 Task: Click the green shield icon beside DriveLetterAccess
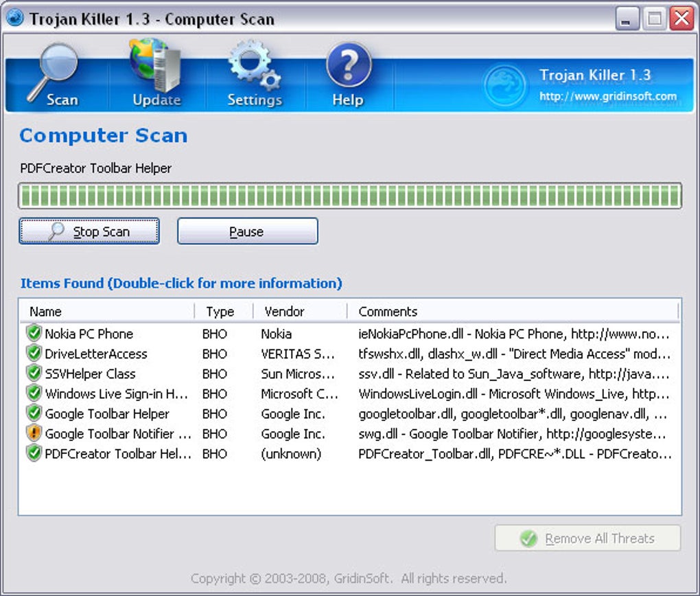tap(34, 354)
